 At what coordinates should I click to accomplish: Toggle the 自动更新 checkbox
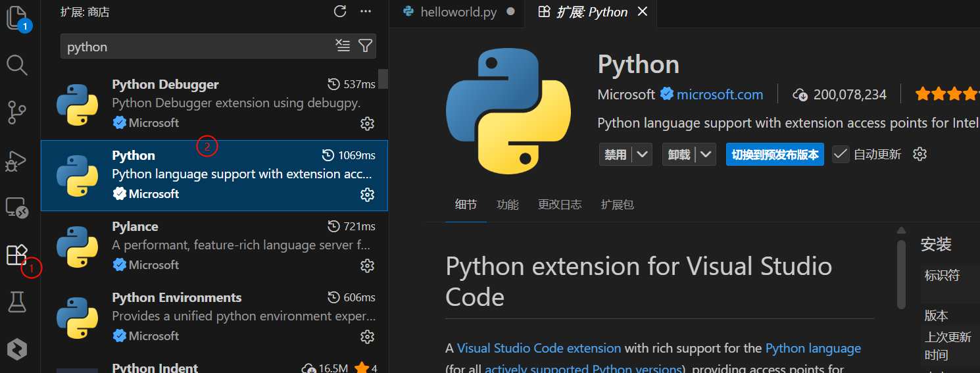(x=841, y=154)
